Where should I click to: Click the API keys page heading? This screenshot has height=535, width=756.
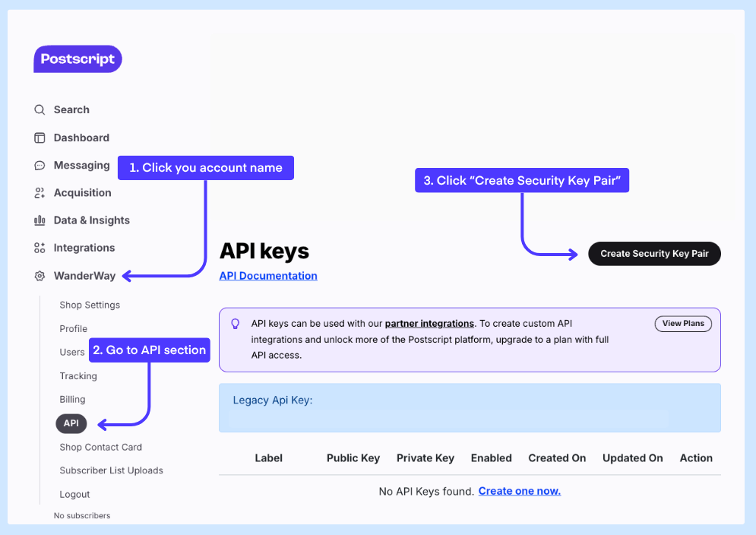coord(264,252)
